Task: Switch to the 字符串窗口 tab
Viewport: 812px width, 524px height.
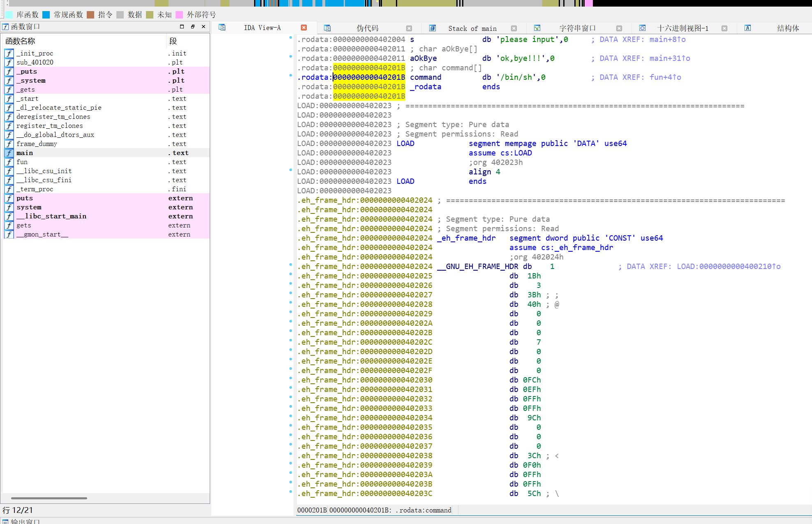Action: tap(577, 28)
